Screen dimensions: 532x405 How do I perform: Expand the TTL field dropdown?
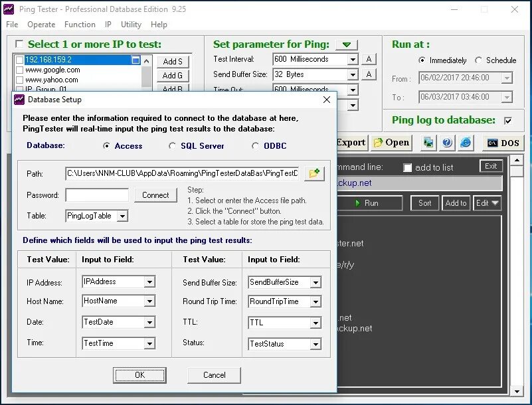pyautogui.click(x=315, y=323)
